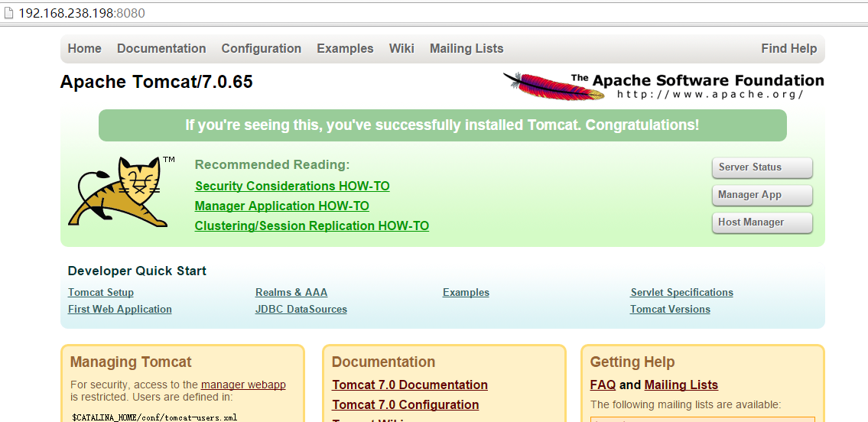Click the manager webapp link
Screen dimensions: 868x422
[243, 385]
